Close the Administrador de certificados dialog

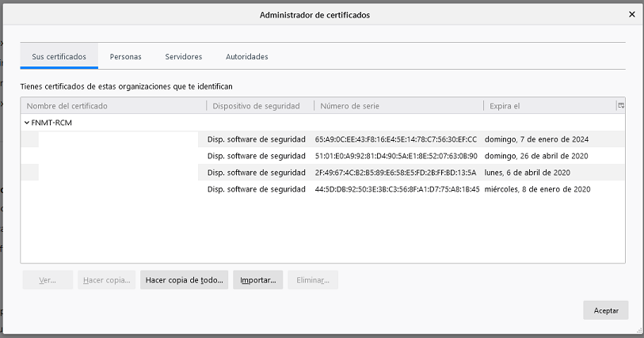[631, 14]
